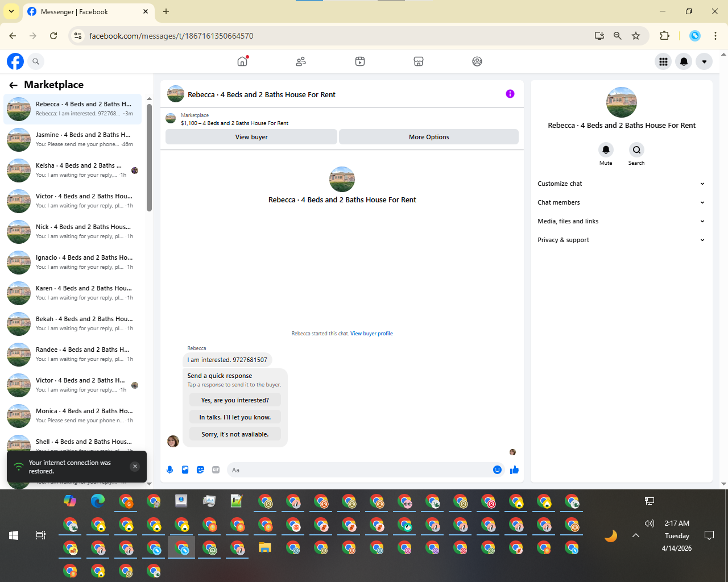Screen dimensions: 728x582
Task: Click the View buyer button
Action: click(251, 137)
